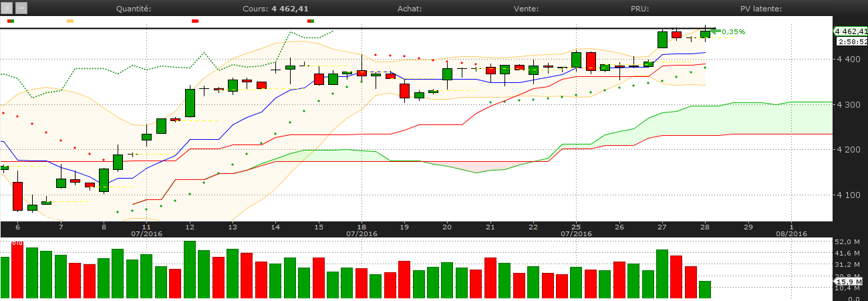Click the Vente label in header
868x301 pixels.
pyautogui.click(x=527, y=9)
